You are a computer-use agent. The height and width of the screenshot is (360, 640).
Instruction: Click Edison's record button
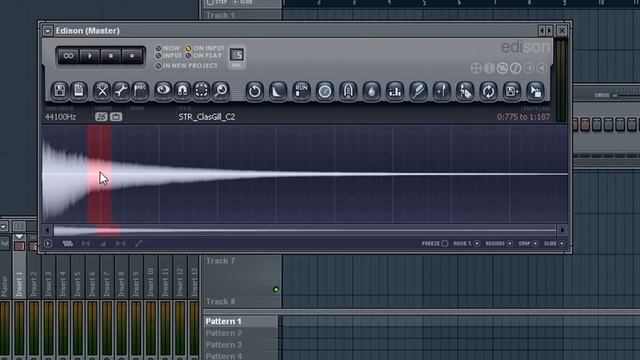click(x=132, y=56)
